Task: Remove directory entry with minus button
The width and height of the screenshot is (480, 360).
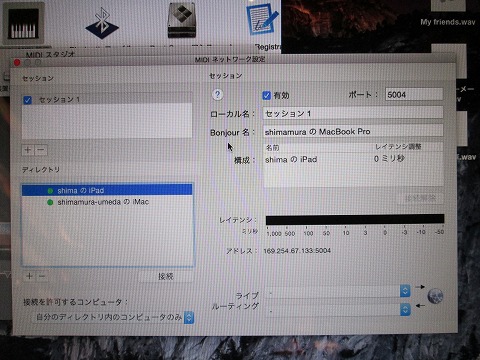Action: 42,276
